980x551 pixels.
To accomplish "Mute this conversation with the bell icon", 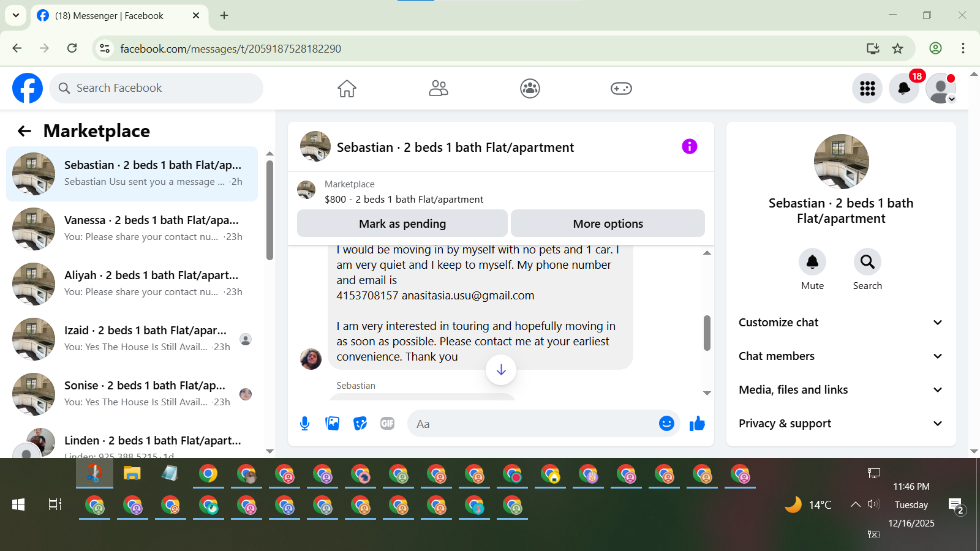I will [813, 262].
